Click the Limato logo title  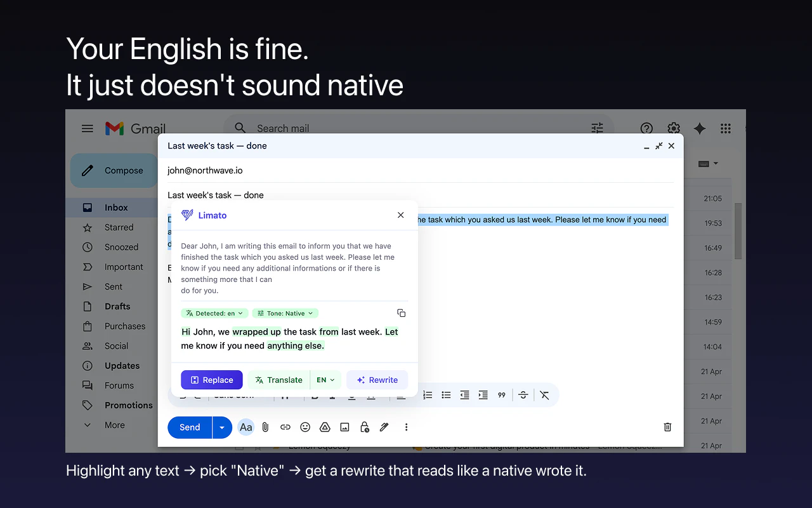pyautogui.click(x=204, y=215)
